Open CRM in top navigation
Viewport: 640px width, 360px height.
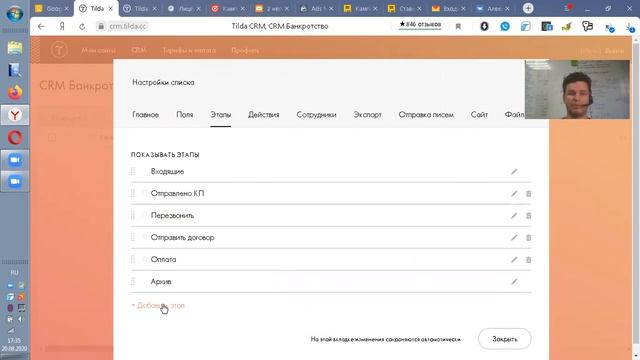click(139, 51)
